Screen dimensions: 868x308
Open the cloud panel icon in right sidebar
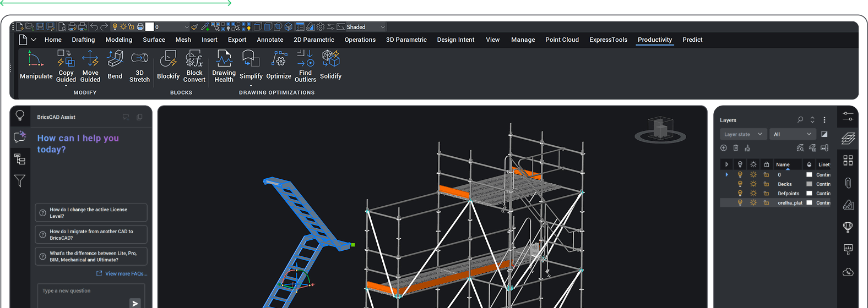(848, 272)
